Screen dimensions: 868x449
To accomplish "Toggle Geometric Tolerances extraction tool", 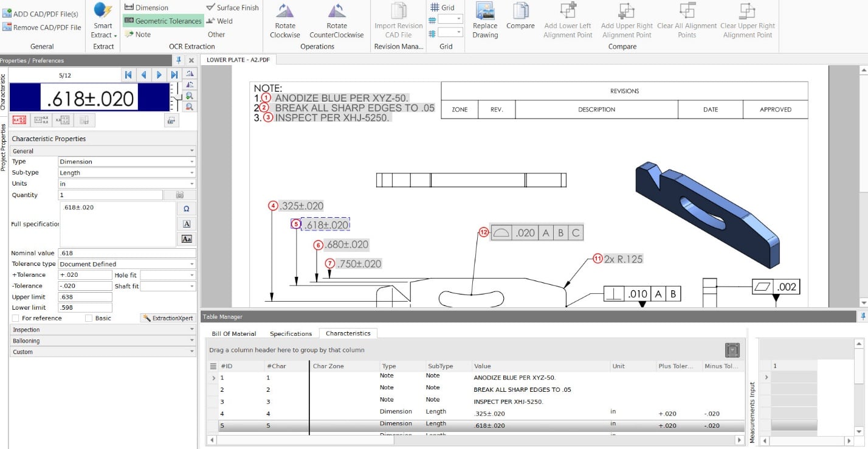I will click(163, 21).
